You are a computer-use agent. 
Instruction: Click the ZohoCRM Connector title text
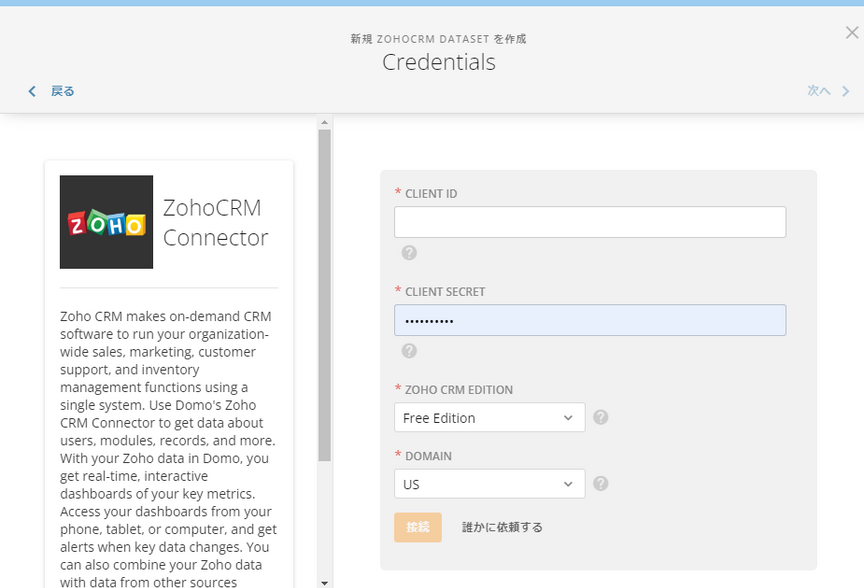click(x=215, y=223)
